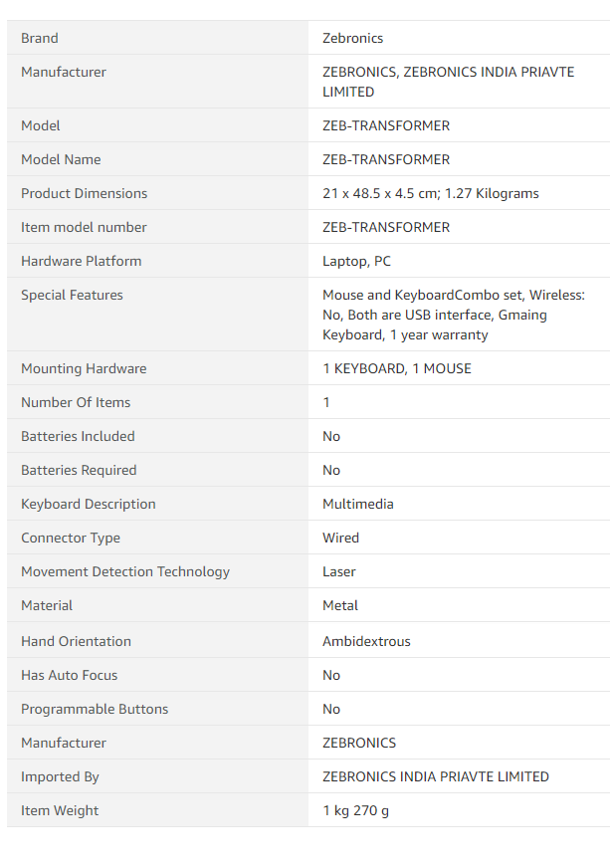The width and height of the screenshot is (616, 868).
Task: Select the Multimedia value
Action: [x=358, y=504]
